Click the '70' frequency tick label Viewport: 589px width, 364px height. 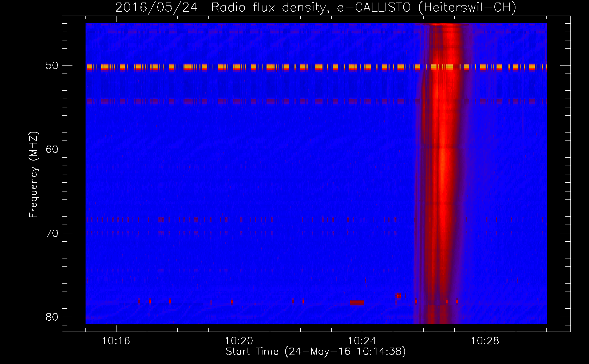pos(52,233)
